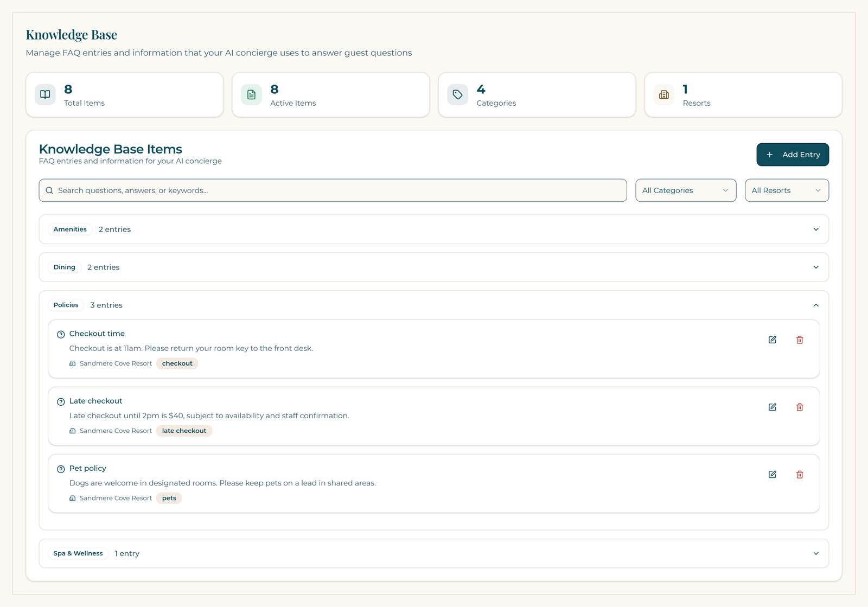Click question mark icon beside Late checkout
868x607 pixels.
[61, 401]
